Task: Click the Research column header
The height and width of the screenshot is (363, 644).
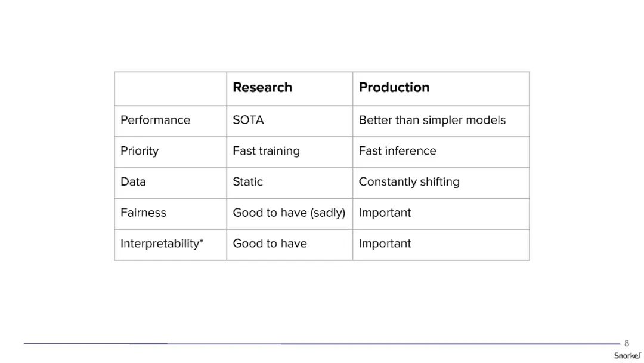Action: tap(262, 87)
